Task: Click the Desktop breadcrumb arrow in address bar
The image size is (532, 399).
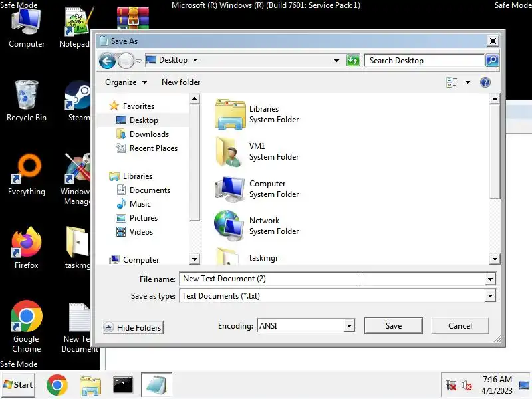Action: [195, 60]
